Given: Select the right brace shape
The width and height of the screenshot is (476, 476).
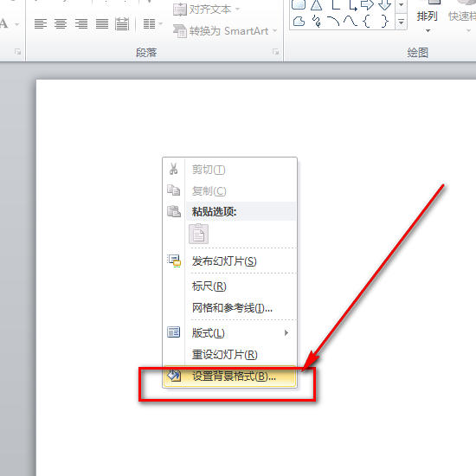Looking at the screenshot, I should [384, 22].
